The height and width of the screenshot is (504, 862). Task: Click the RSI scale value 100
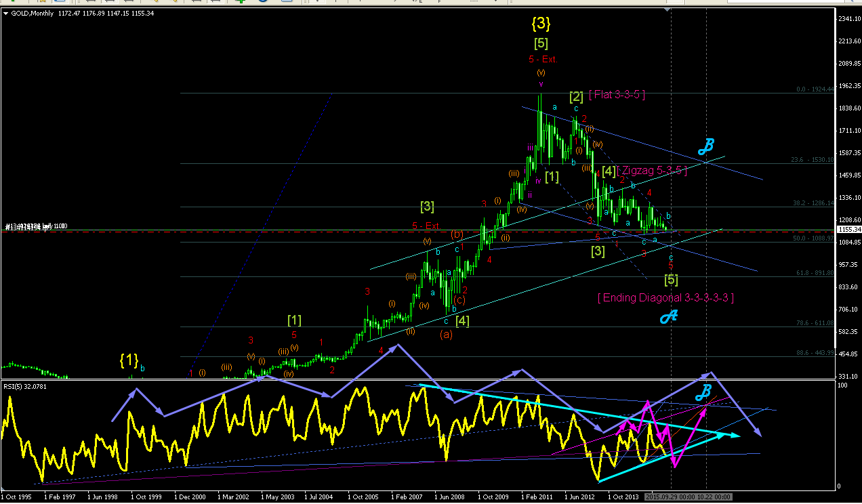tap(844, 385)
